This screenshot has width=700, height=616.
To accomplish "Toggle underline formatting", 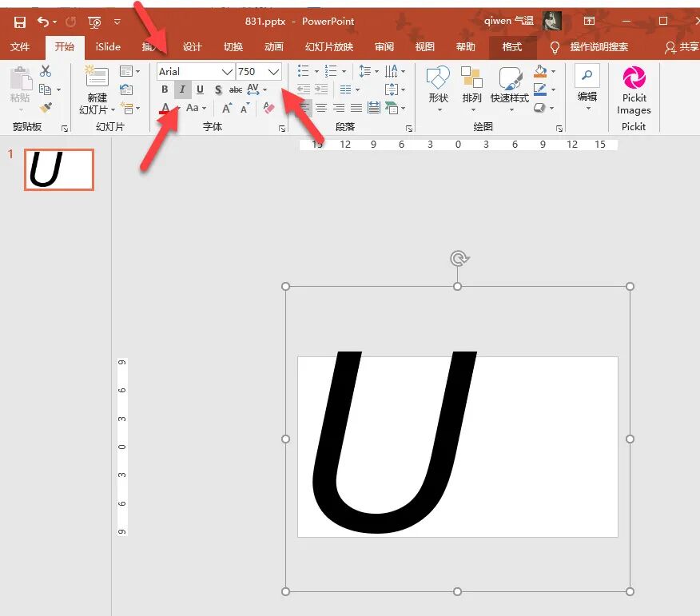I will click(200, 89).
